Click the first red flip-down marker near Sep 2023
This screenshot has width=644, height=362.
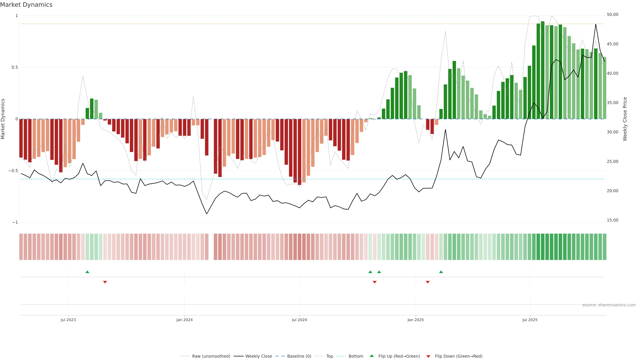point(105,282)
